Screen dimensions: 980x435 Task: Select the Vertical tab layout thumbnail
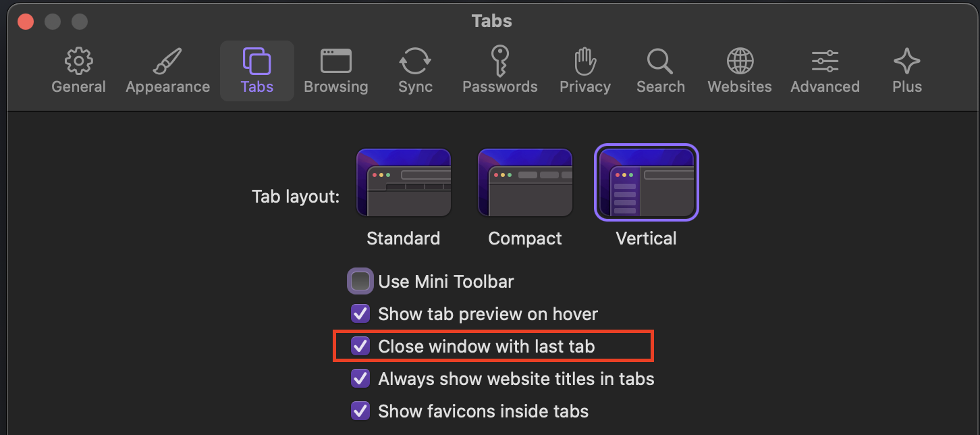coord(647,182)
